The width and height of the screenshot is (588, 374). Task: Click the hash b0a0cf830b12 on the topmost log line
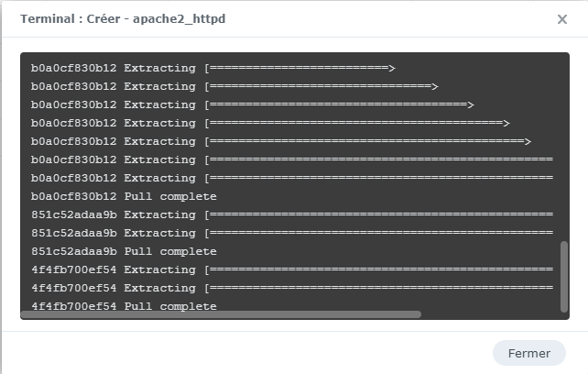(74, 68)
